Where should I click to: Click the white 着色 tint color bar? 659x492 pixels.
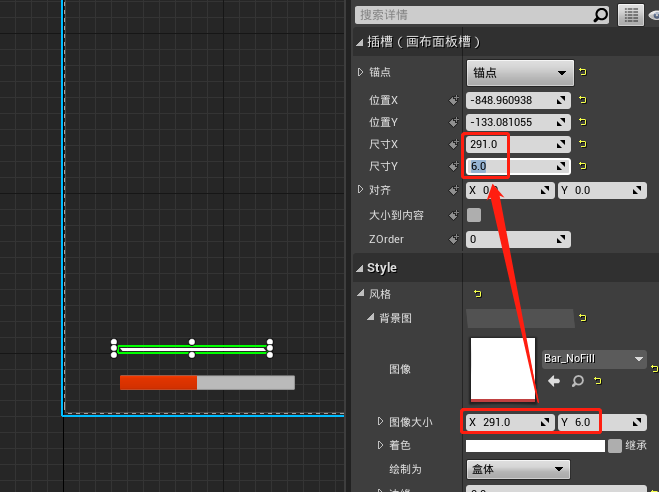(x=535, y=446)
